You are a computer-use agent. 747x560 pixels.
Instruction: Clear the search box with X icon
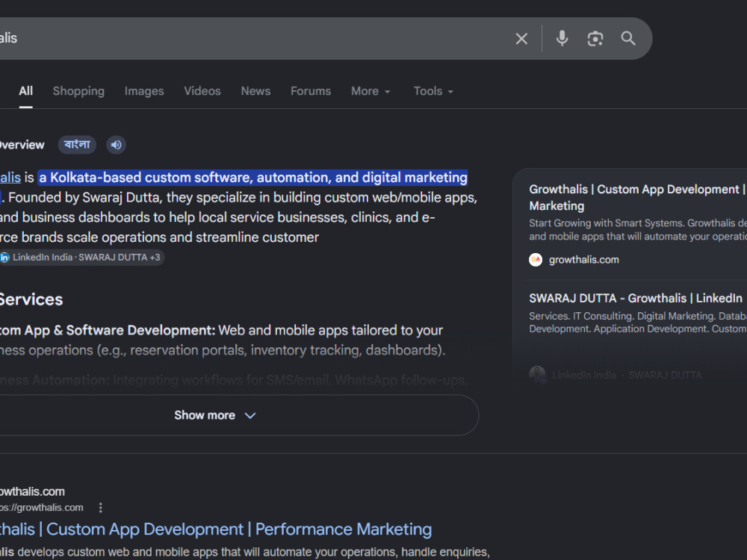[x=521, y=39]
